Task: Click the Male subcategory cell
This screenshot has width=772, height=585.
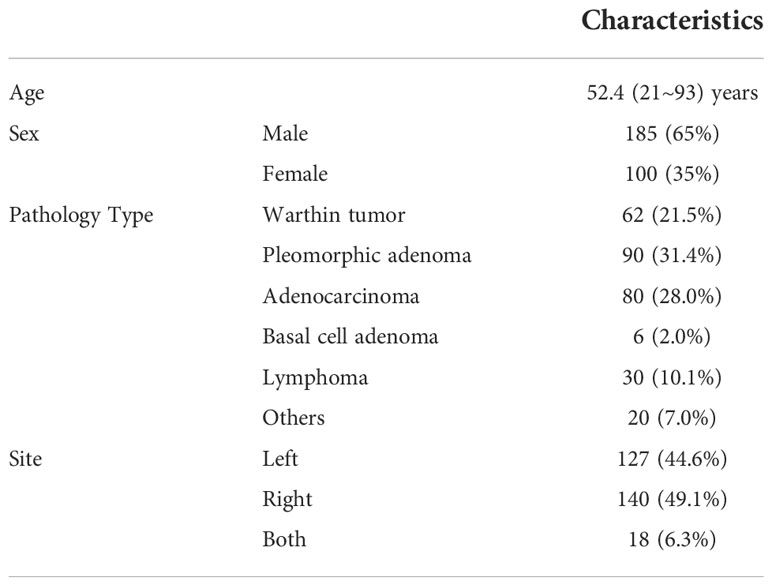Action: pyautogui.click(x=285, y=133)
